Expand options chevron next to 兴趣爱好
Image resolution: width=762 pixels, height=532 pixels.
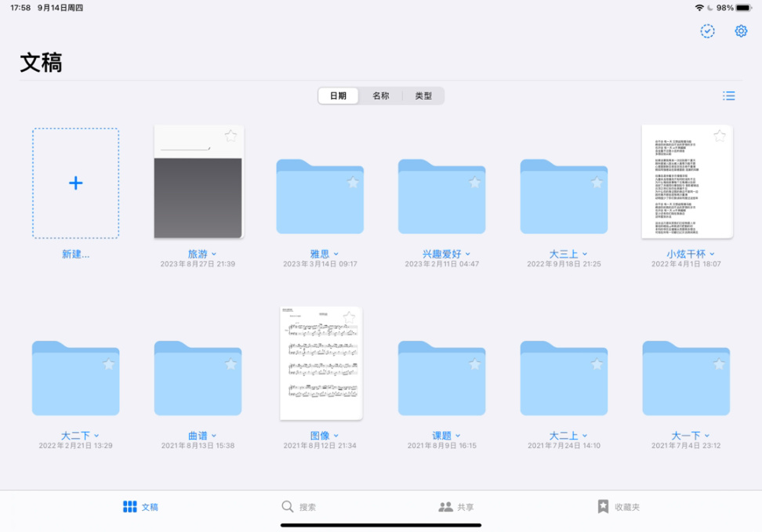click(x=468, y=254)
